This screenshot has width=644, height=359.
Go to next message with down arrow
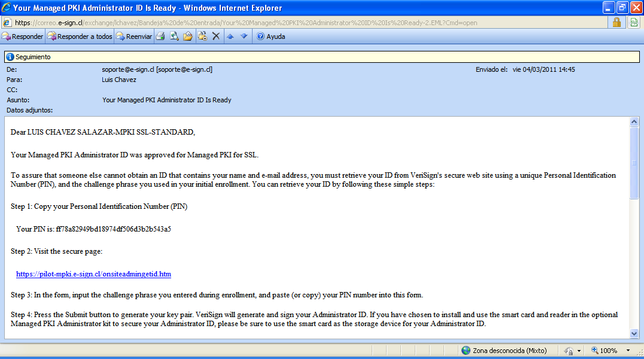[x=244, y=36]
